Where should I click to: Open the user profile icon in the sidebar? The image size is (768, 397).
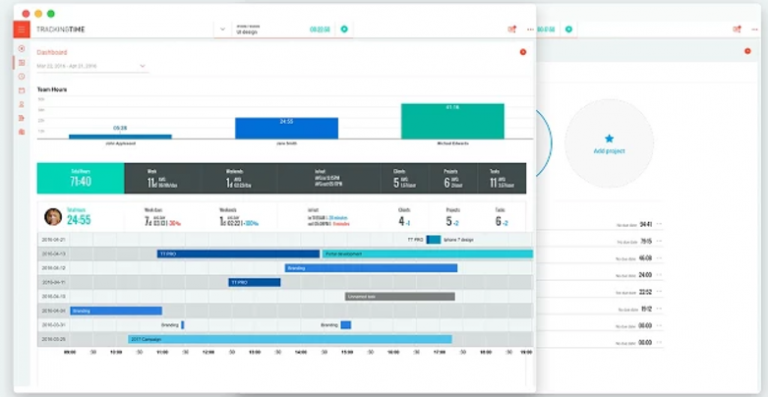22,104
